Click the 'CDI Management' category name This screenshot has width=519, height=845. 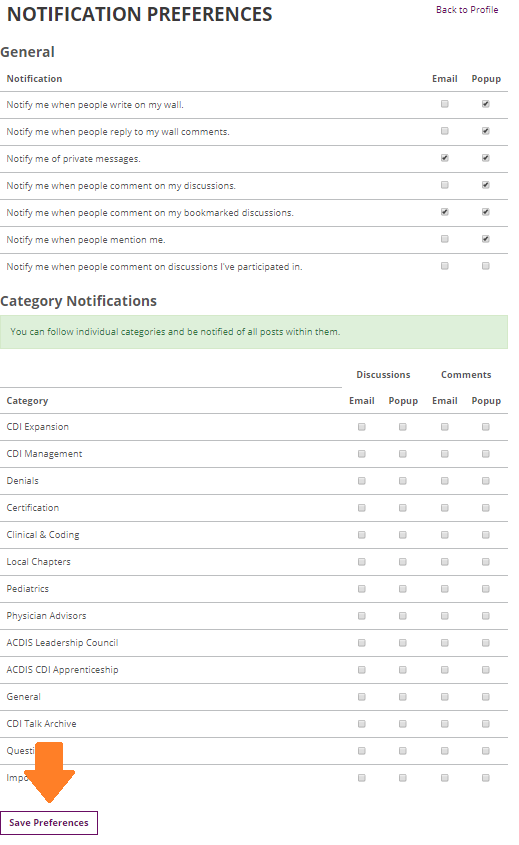pyautogui.click(x=44, y=454)
